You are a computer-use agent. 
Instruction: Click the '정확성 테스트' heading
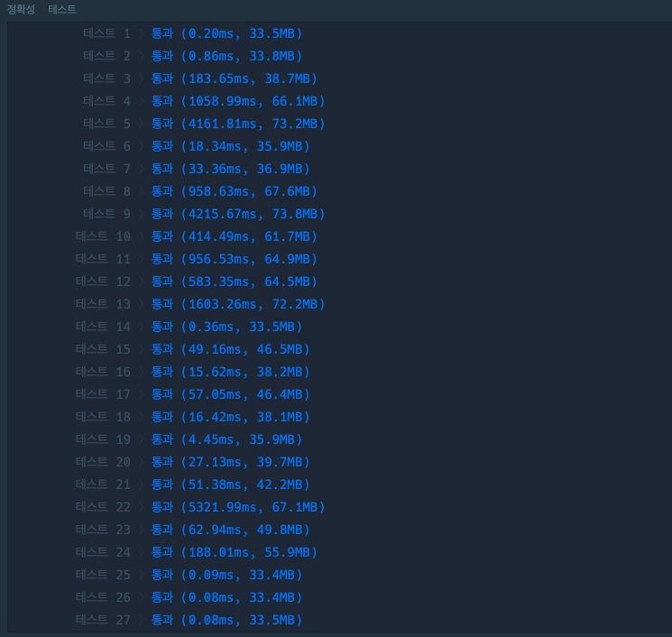tap(41, 9)
